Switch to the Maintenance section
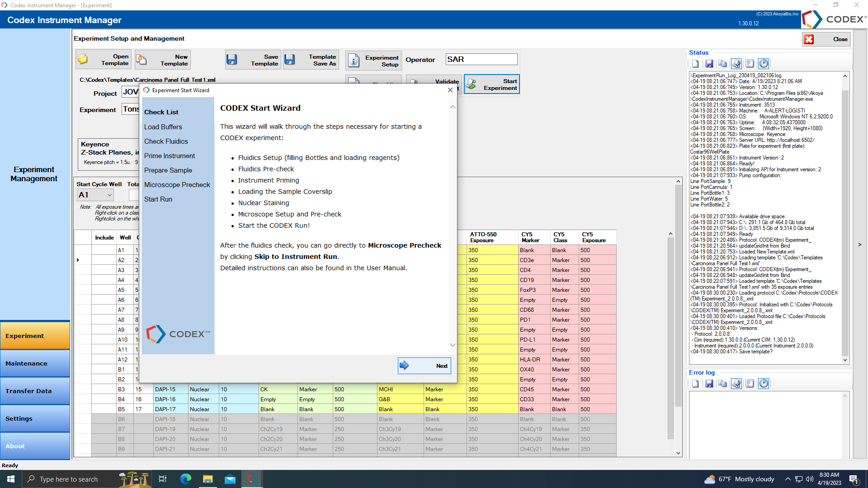 pos(35,363)
